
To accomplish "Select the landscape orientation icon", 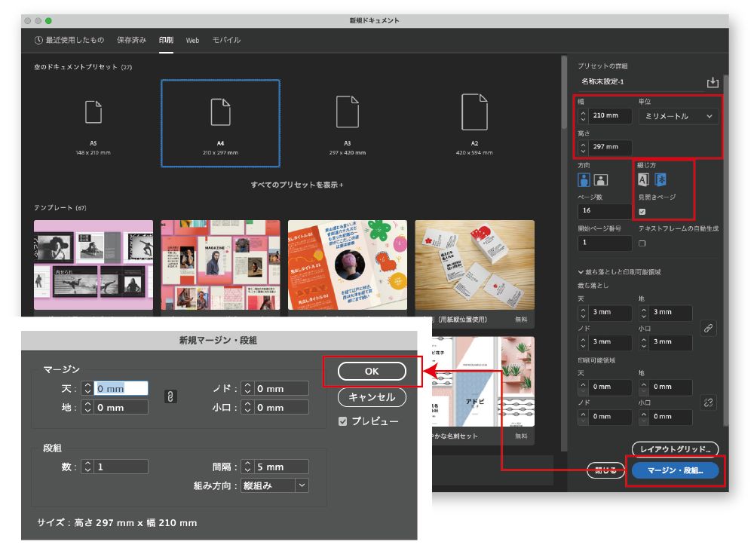I will [x=601, y=179].
